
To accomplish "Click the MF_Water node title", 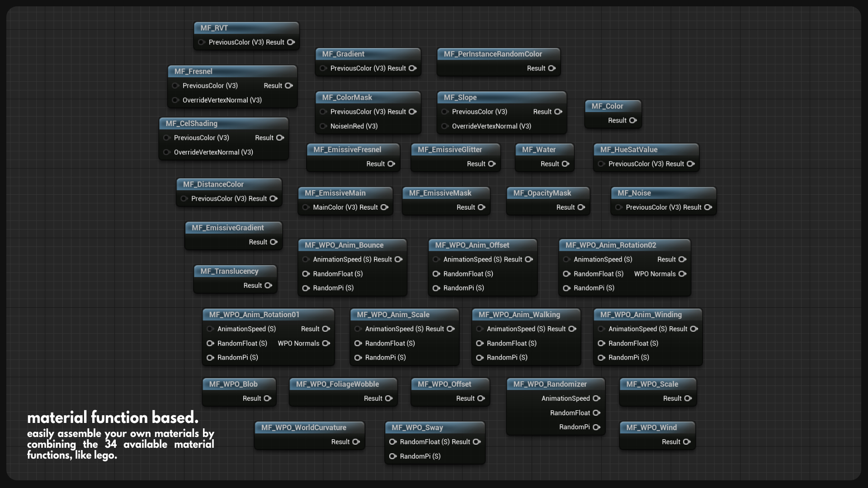I will pyautogui.click(x=540, y=150).
